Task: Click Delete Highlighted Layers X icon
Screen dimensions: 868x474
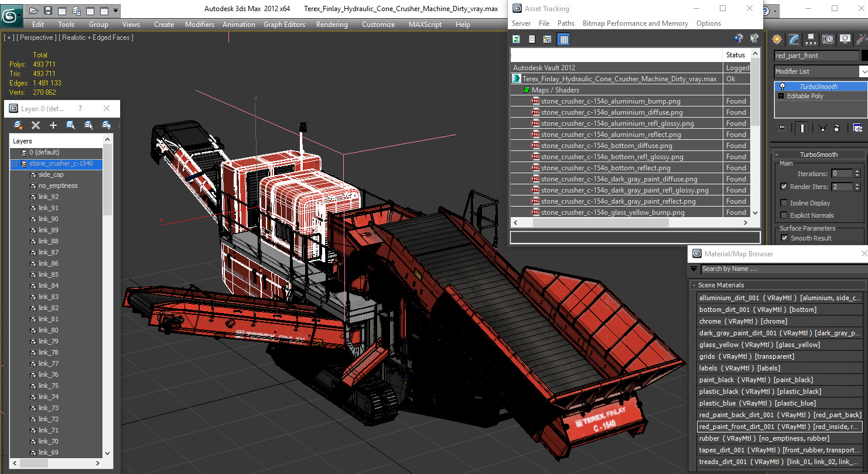Action: [36, 125]
